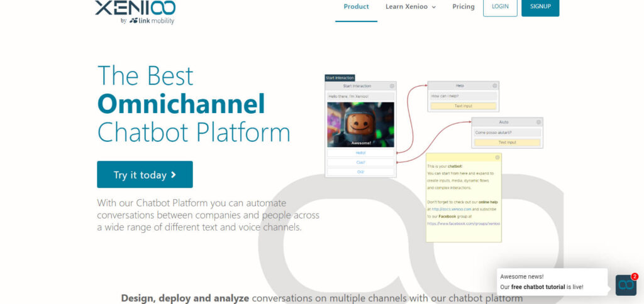Screen dimensions: 644x304
Task: Open the docs.xenioo.com link
Action: point(451,209)
